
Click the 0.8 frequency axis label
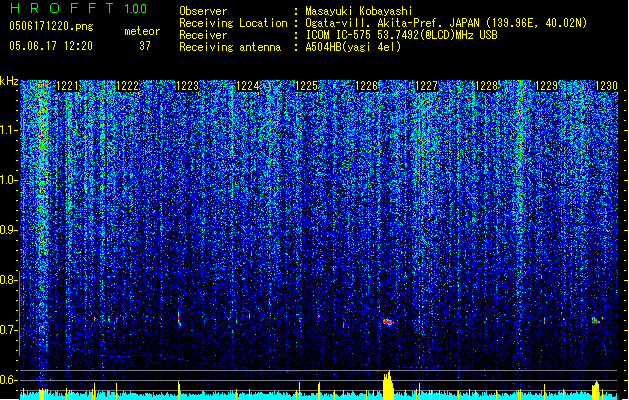point(8,280)
